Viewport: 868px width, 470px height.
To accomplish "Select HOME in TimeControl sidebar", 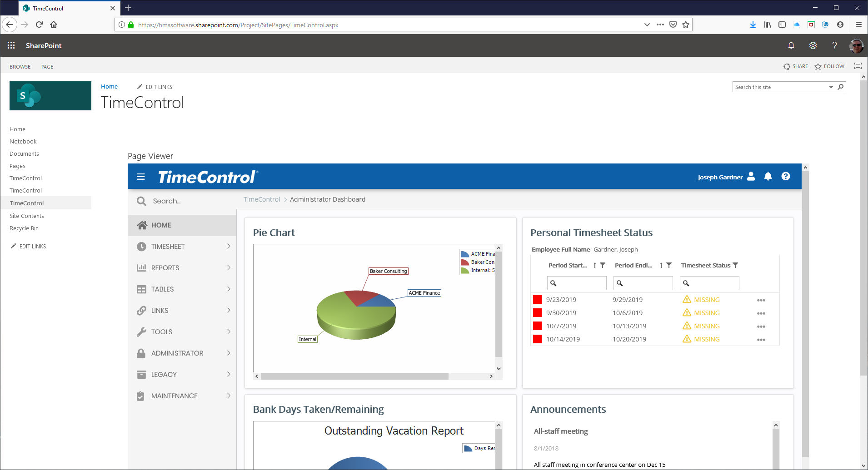I will click(x=161, y=225).
